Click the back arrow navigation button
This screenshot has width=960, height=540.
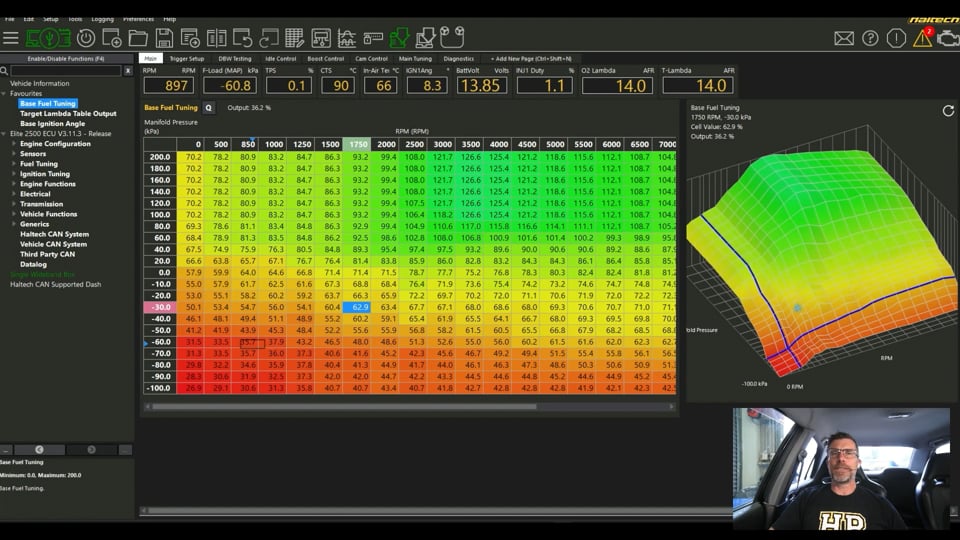click(x=39, y=449)
